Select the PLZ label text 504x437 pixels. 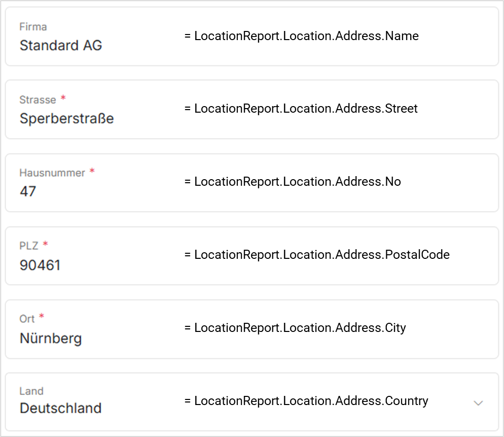pyautogui.click(x=29, y=246)
